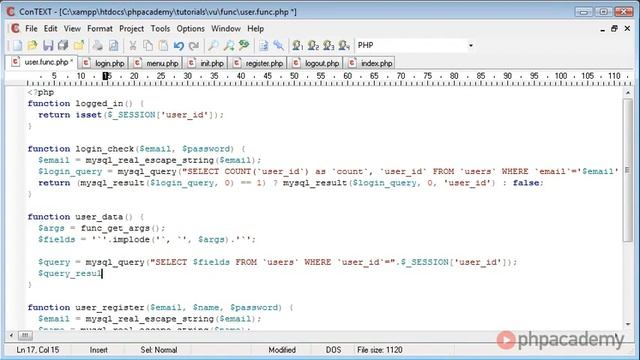Screen dimensions: 640x360
Task: Switch to the register.php tab
Action: [x=259, y=63]
